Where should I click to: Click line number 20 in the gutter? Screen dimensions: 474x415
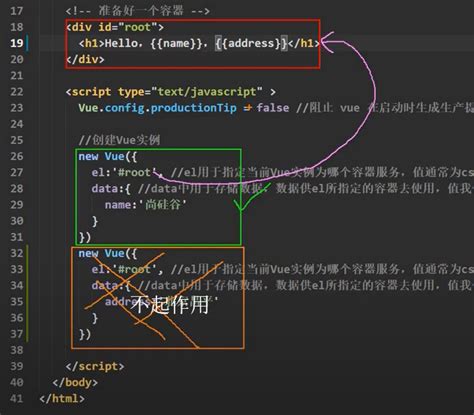17,59
